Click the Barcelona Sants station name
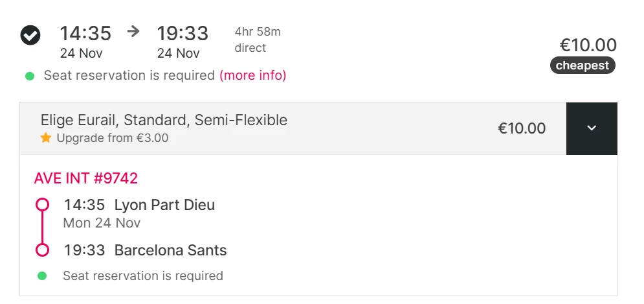The image size is (644, 304). coord(170,250)
